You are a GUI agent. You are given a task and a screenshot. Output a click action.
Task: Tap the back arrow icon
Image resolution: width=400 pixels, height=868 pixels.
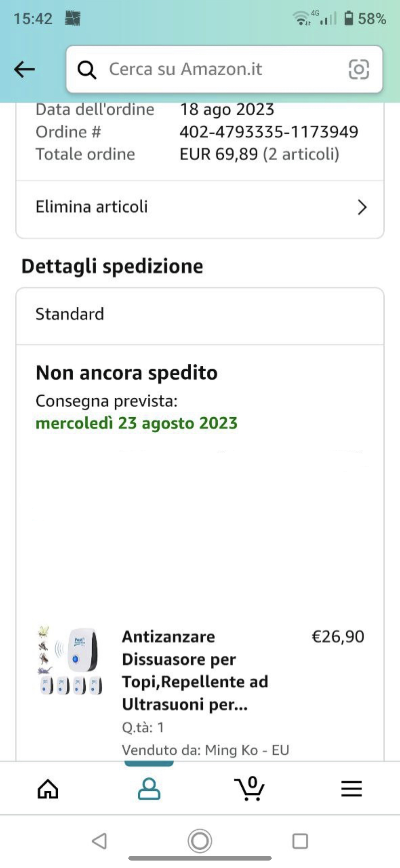24,70
